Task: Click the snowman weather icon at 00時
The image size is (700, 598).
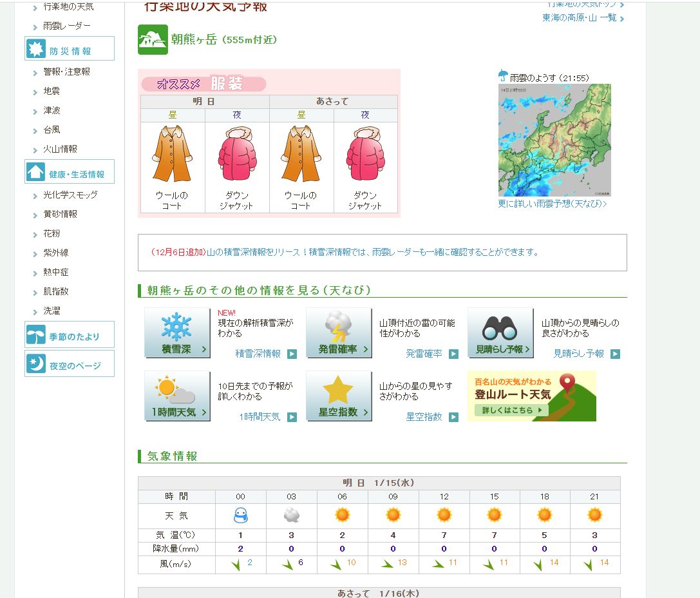Action: (x=240, y=514)
